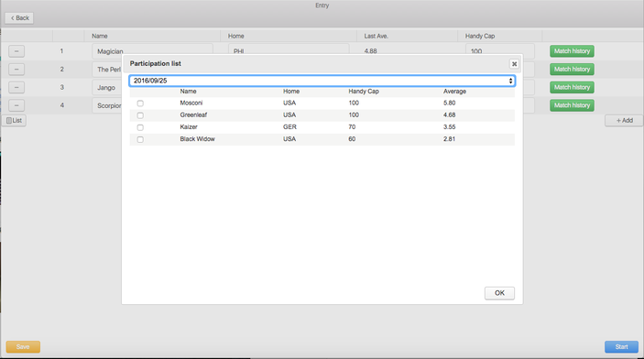Tick the checkbox for Black Widow
The height and width of the screenshot is (359, 644).
(140, 139)
